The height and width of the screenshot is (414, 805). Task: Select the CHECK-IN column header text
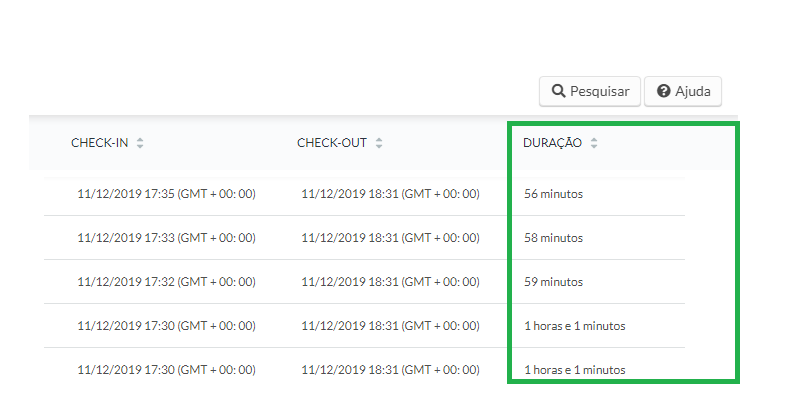(100, 143)
